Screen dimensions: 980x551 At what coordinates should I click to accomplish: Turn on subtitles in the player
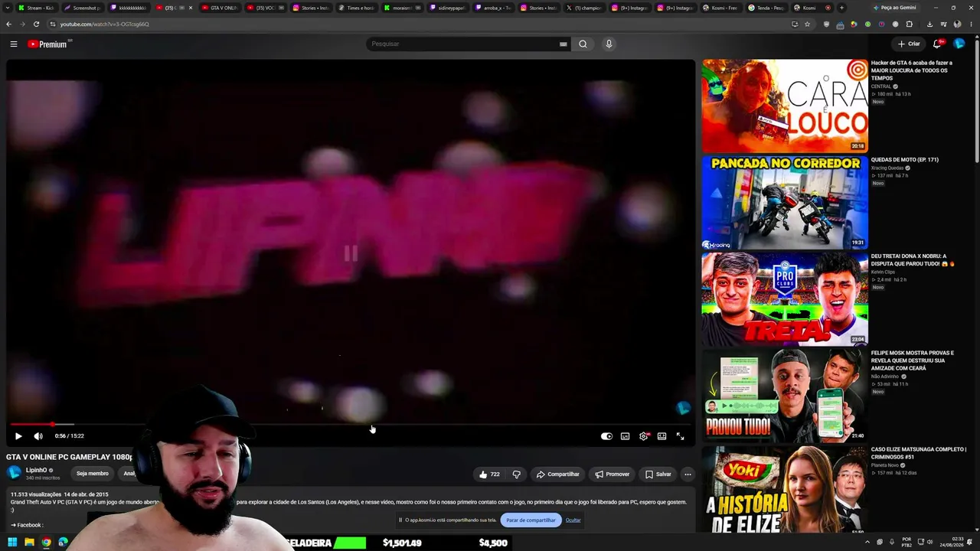tap(625, 436)
